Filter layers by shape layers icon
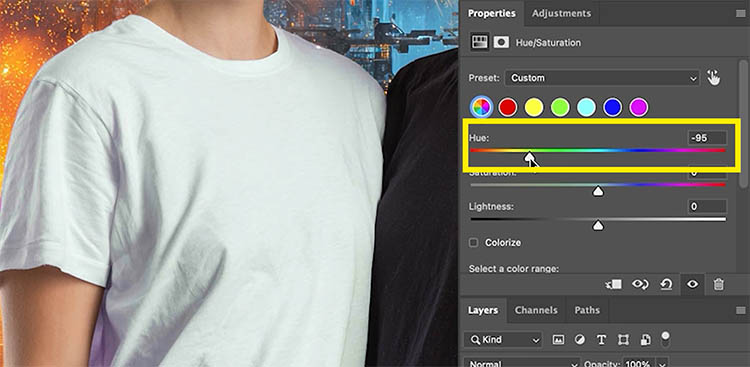This screenshot has height=367, width=750. 623,340
